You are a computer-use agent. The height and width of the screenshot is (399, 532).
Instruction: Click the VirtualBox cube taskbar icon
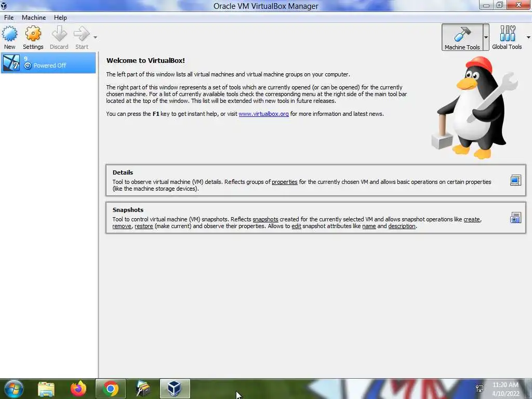[x=175, y=389]
